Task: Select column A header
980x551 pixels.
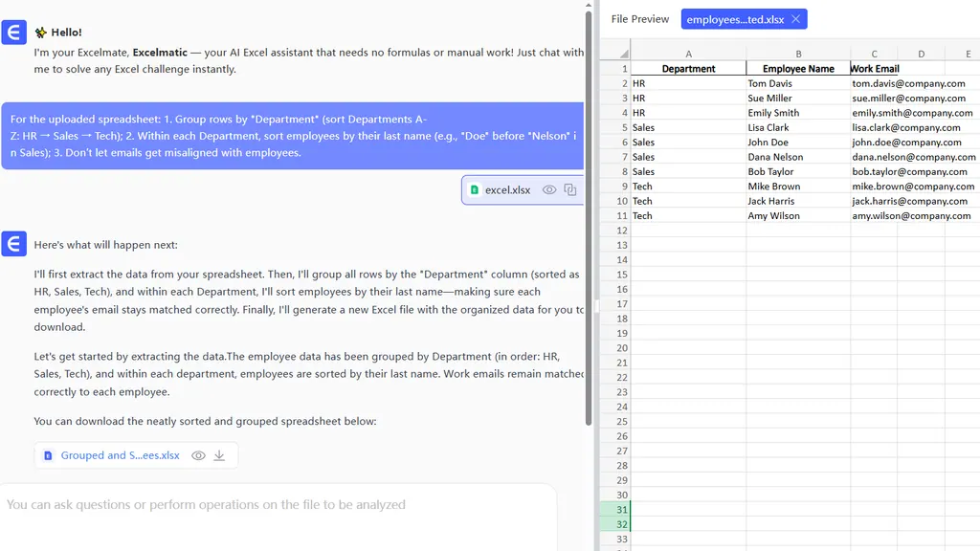Action: pos(688,55)
